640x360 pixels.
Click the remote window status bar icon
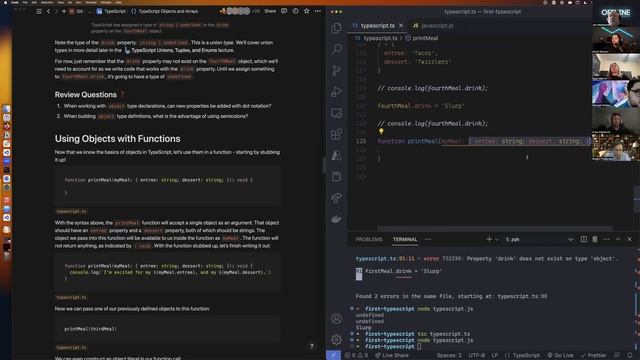(333, 355)
